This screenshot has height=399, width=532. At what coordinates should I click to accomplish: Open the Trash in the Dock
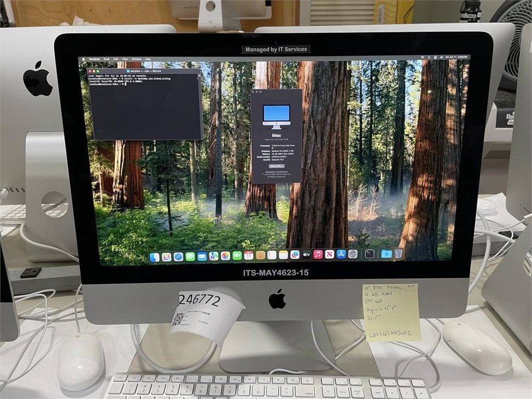pos(398,253)
